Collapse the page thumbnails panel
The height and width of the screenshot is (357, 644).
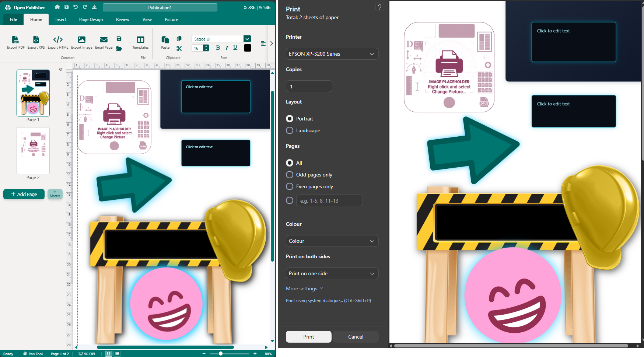click(60, 69)
